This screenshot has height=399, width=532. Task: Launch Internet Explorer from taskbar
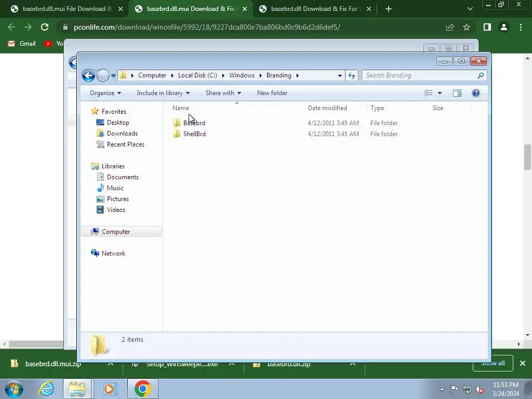tap(46, 389)
